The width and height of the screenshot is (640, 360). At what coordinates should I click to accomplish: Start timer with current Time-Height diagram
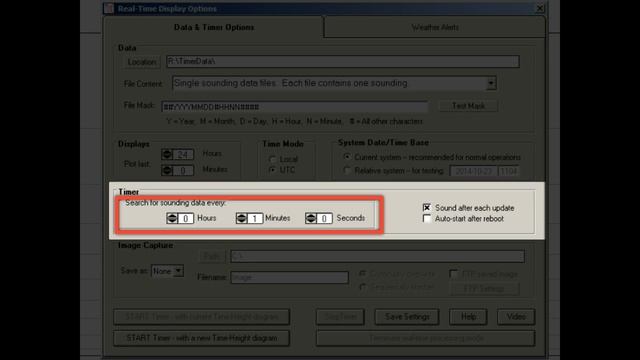click(202, 317)
